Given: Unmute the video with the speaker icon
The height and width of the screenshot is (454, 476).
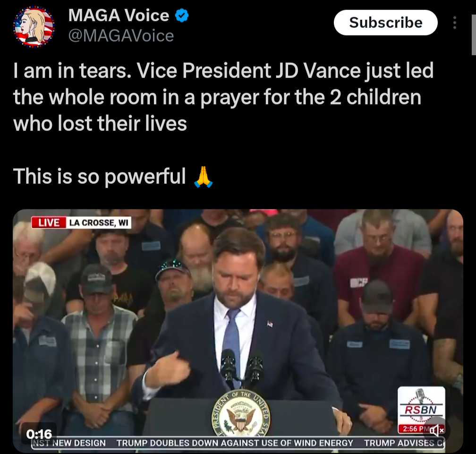Looking at the screenshot, I should click(435, 430).
